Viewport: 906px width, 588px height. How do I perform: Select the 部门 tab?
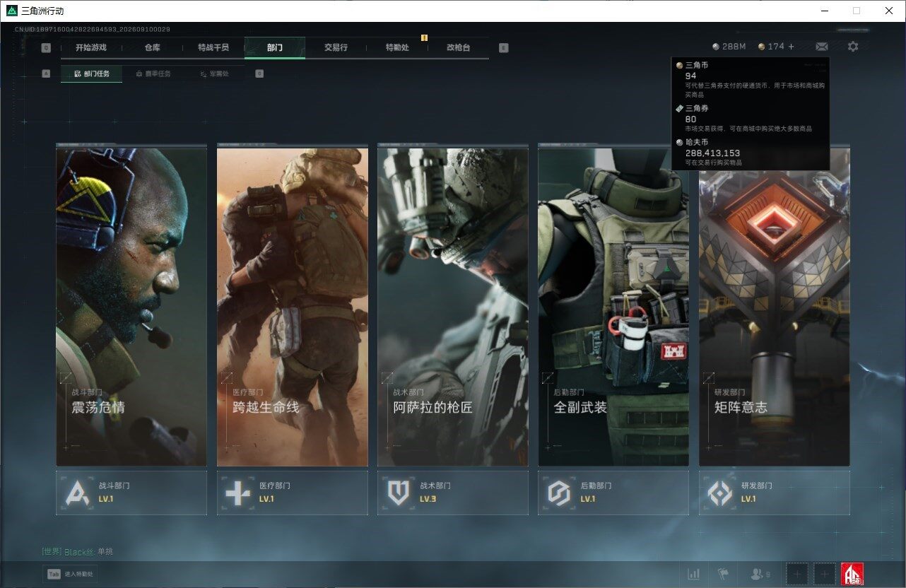pyautogui.click(x=275, y=47)
